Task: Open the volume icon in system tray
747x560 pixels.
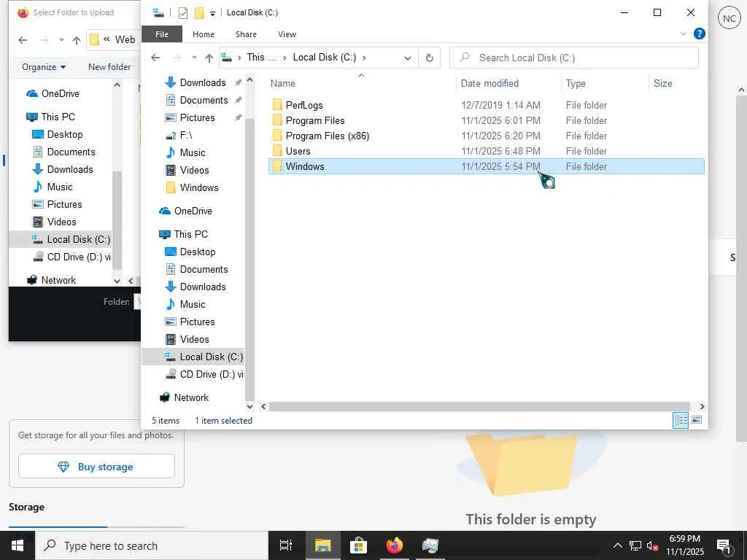Action: point(652,545)
